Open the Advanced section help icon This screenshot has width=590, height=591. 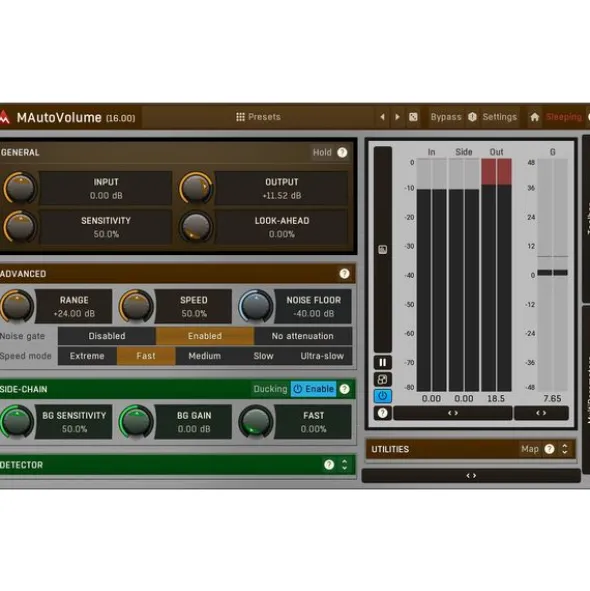(x=344, y=274)
